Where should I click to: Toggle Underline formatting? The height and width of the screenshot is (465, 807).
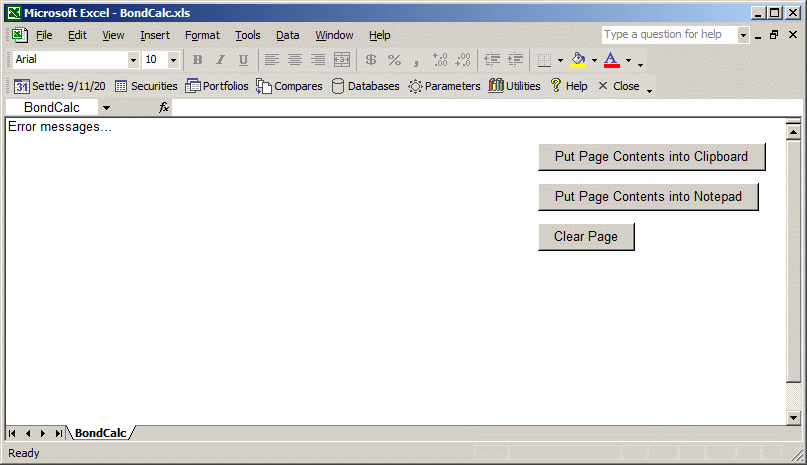pyautogui.click(x=243, y=60)
